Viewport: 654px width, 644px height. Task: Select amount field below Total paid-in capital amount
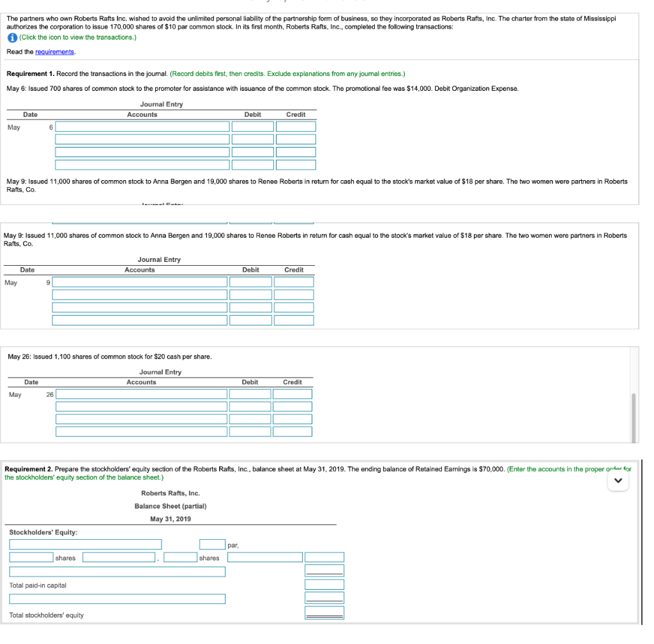point(324,598)
